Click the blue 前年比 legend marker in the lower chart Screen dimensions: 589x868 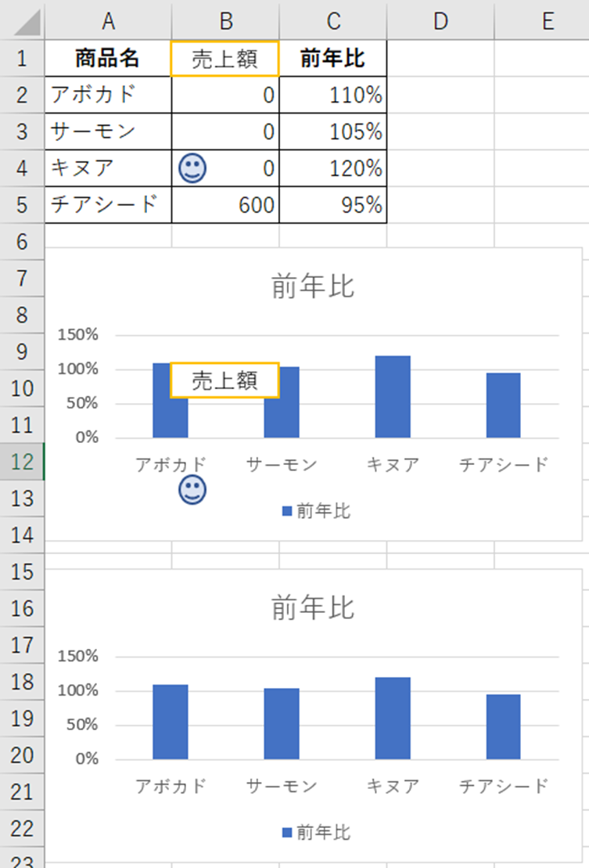[x=287, y=832]
